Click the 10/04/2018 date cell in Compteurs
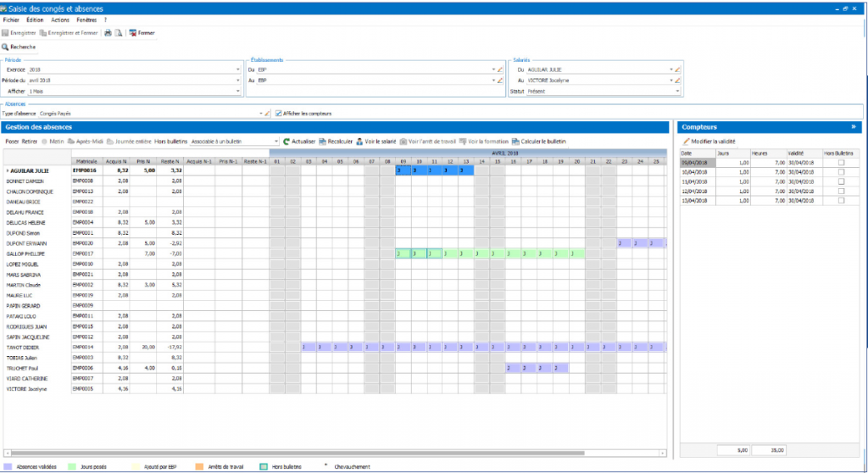868x473 pixels. 698,172
